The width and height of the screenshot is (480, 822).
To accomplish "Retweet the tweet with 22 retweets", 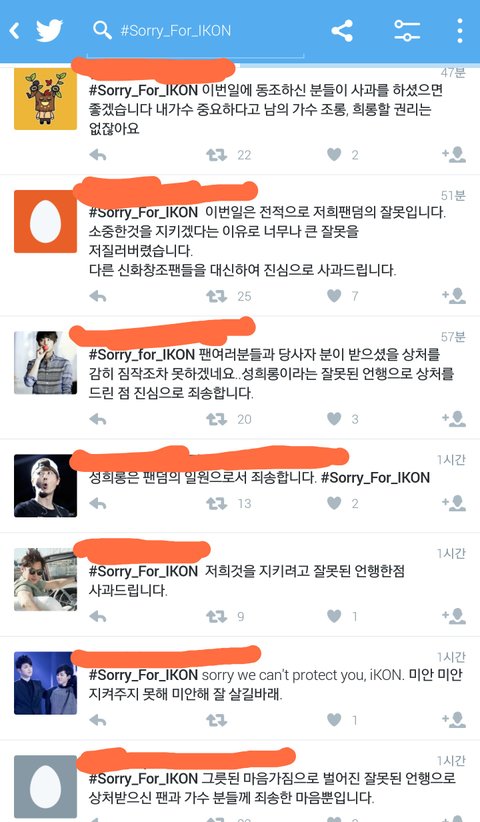I will click(216, 155).
